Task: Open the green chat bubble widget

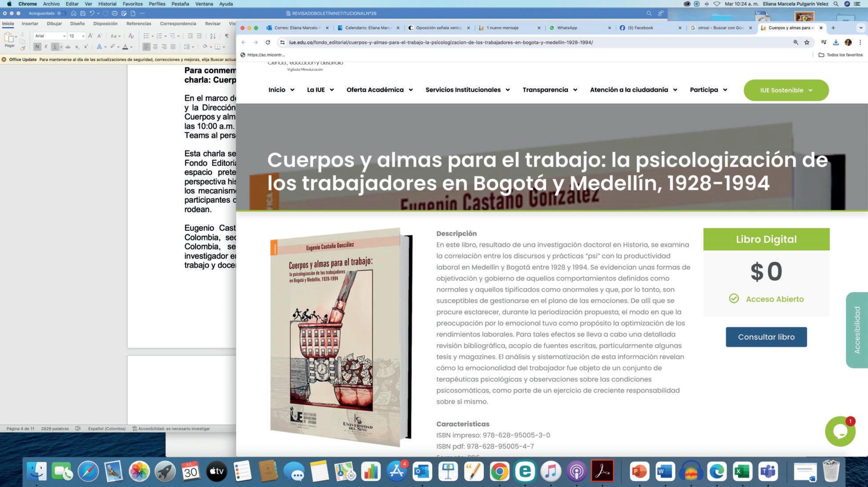Action: pyautogui.click(x=840, y=431)
